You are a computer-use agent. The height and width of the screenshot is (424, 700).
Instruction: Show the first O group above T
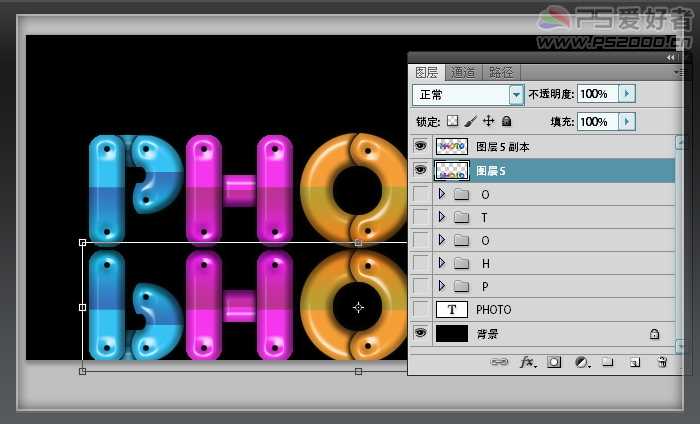(420, 194)
